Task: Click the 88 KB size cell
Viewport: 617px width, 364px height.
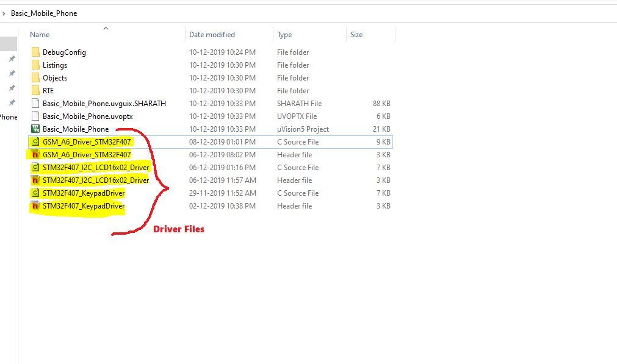Action: (x=381, y=104)
